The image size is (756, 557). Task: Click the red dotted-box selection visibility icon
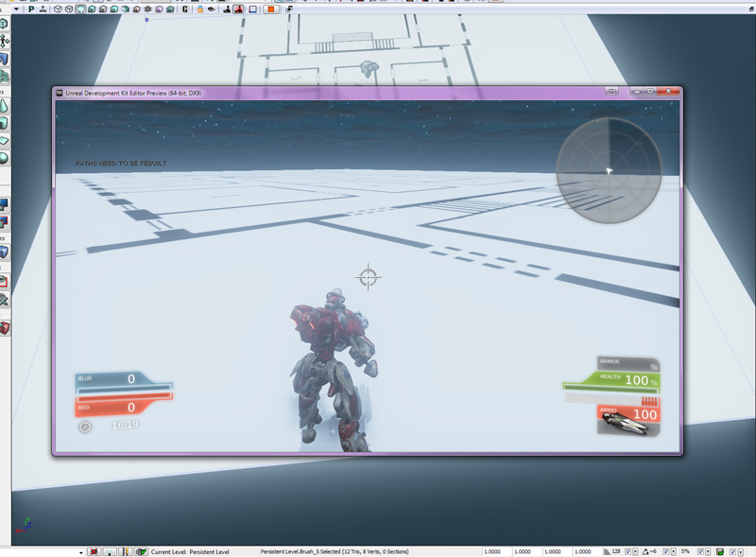4,281
